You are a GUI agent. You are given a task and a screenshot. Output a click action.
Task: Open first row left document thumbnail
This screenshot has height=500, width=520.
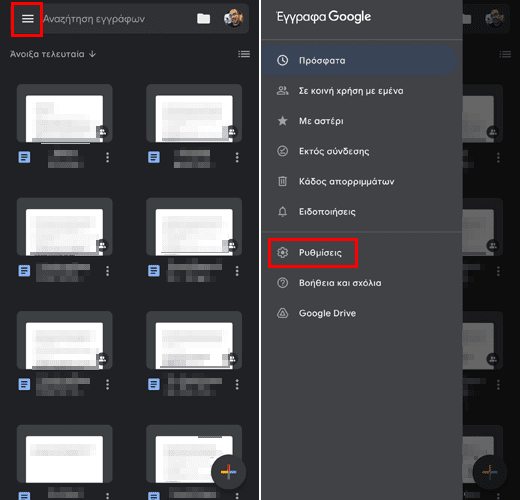pos(65,114)
